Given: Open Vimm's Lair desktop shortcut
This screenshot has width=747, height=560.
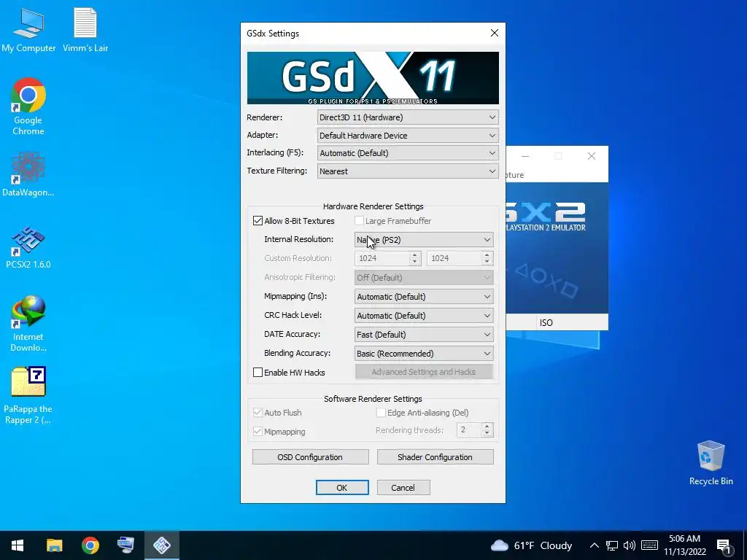Looking at the screenshot, I should pyautogui.click(x=85, y=30).
